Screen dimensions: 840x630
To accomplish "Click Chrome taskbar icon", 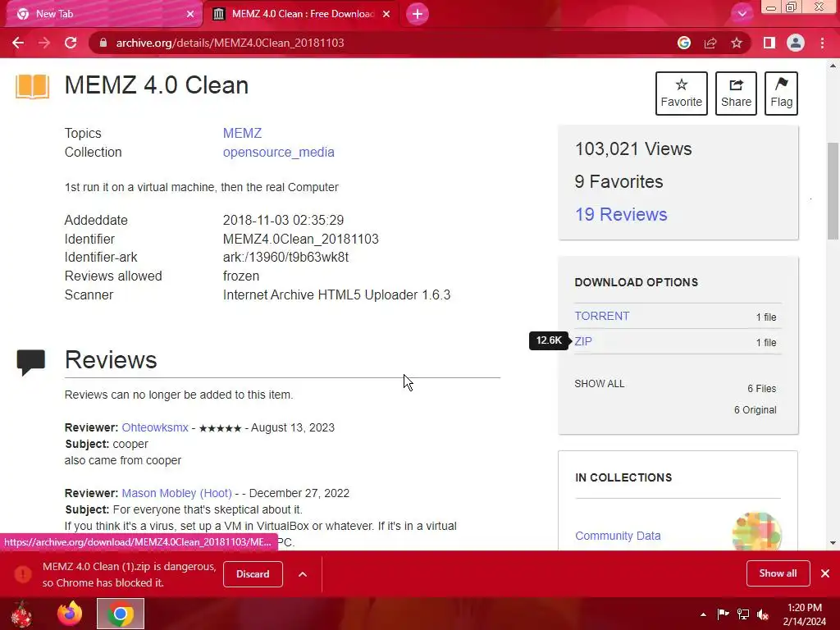I will tap(121, 614).
